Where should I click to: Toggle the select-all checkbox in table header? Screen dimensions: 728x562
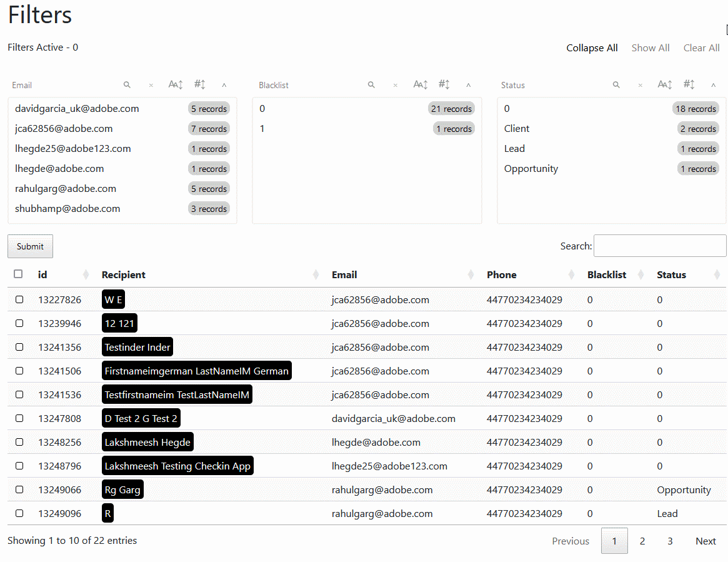[x=18, y=274]
